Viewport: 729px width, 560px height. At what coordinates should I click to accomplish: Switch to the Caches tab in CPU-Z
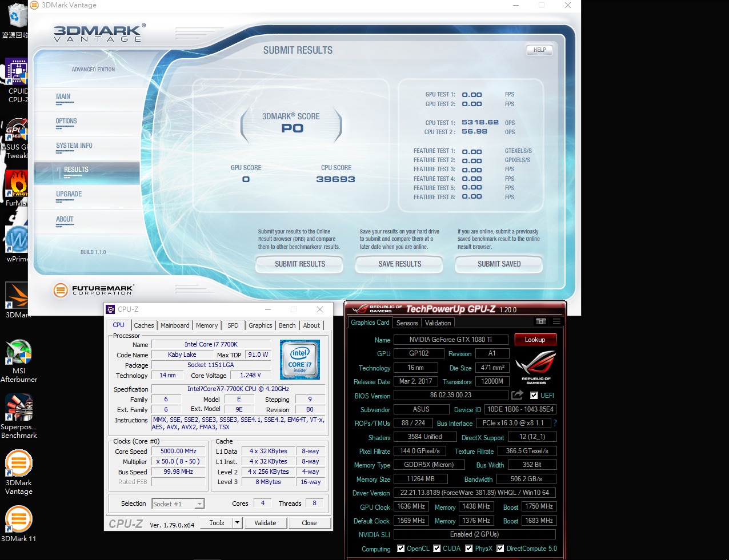[x=144, y=325]
